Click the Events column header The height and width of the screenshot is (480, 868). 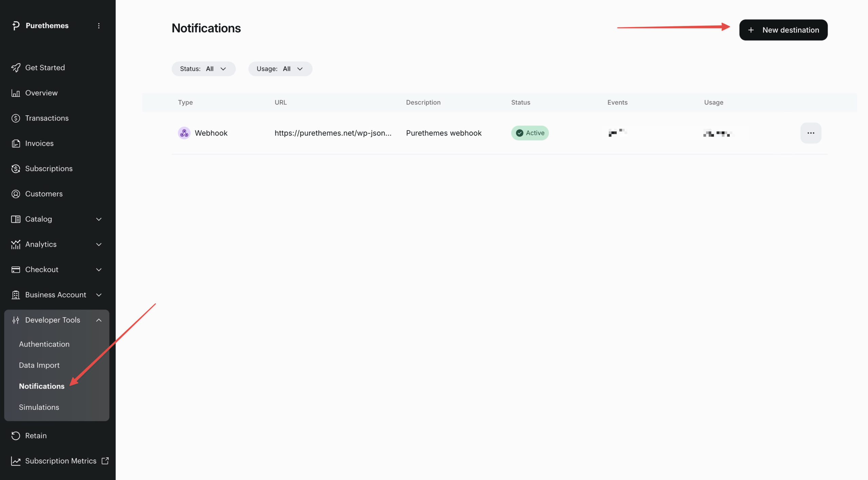point(617,102)
